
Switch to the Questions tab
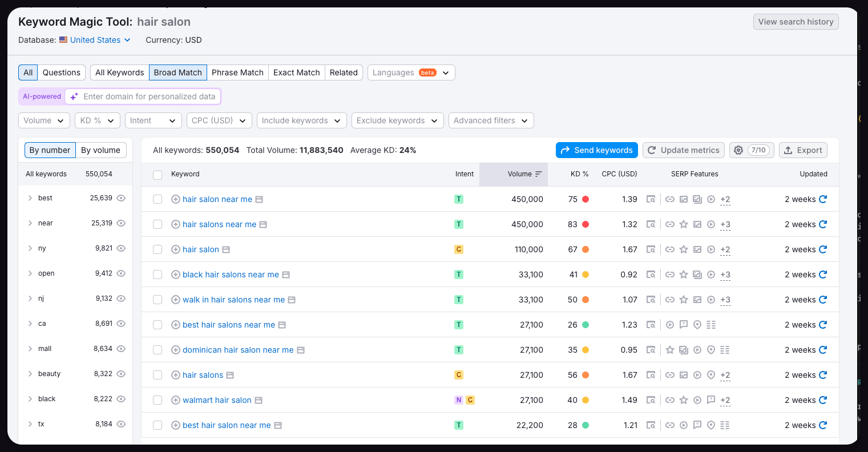tap(61, 72)
